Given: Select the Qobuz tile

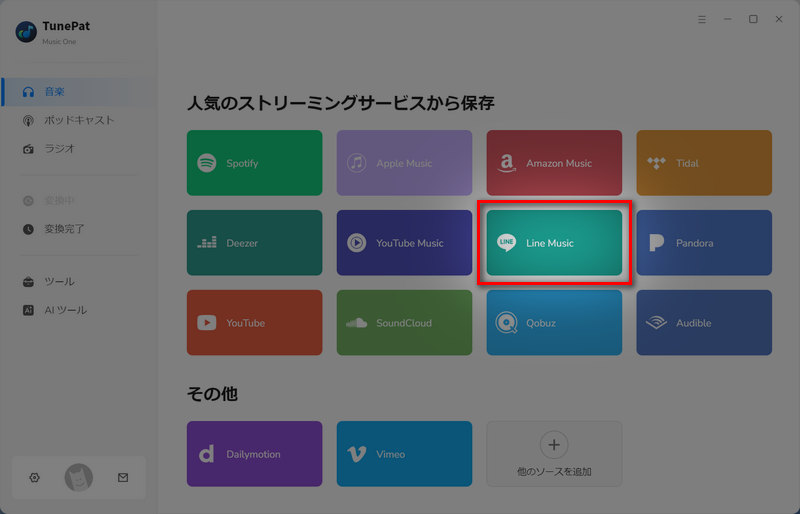Looking at the screenshot, I should [554, 323].
